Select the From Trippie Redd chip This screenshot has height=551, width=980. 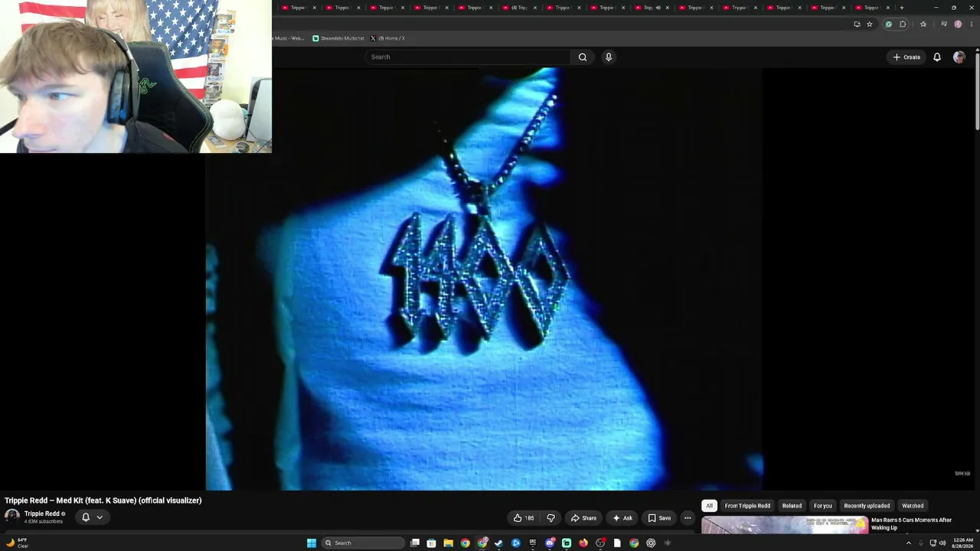pos(747,506)
